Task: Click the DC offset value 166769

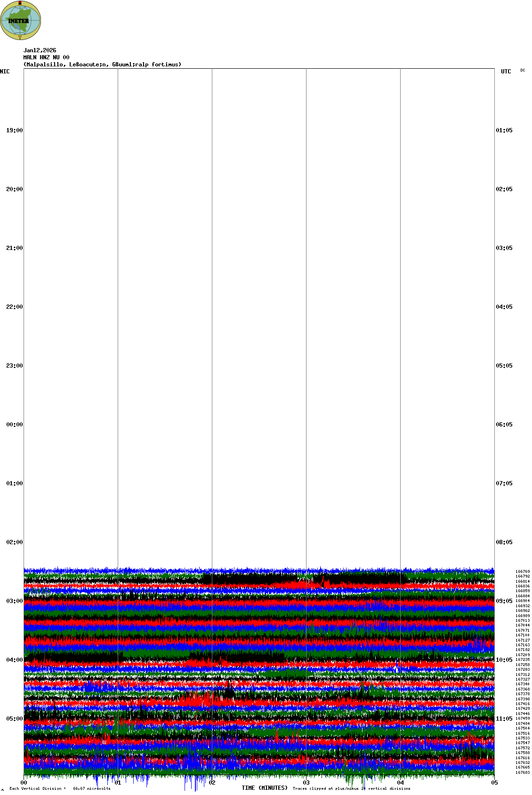Action: coord(523,571)
